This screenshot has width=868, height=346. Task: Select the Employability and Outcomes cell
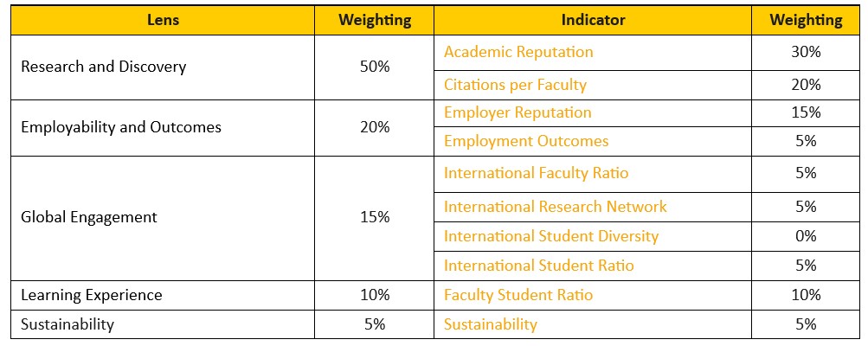click(120, 127)
